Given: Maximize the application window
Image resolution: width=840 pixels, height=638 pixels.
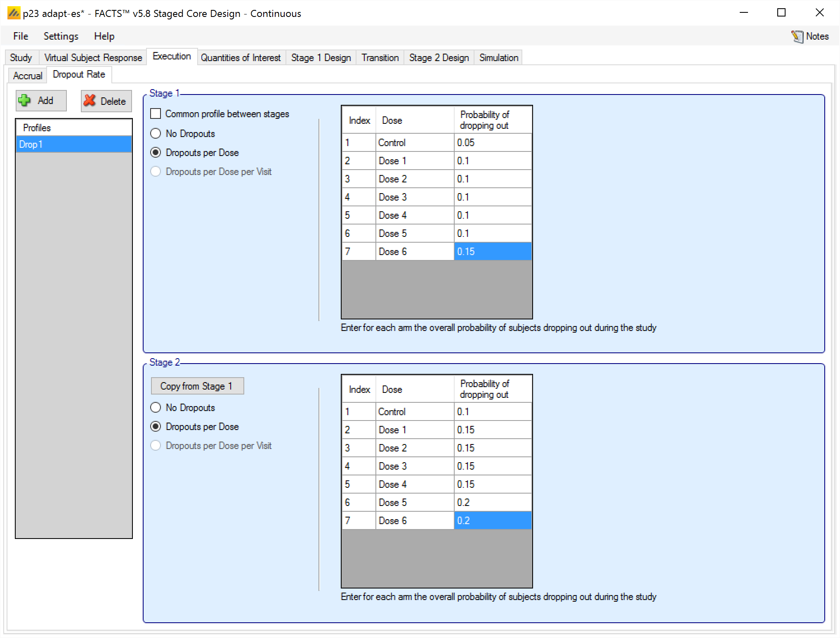Looking at the screenshot, I should [781, 13].
